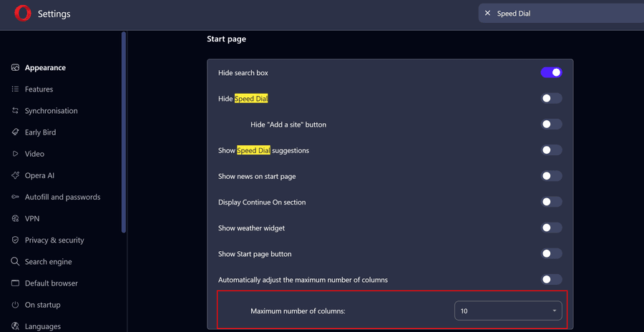The image size is (644, 332).
Task: Open Search engine settings
Action: coord(49,262)
